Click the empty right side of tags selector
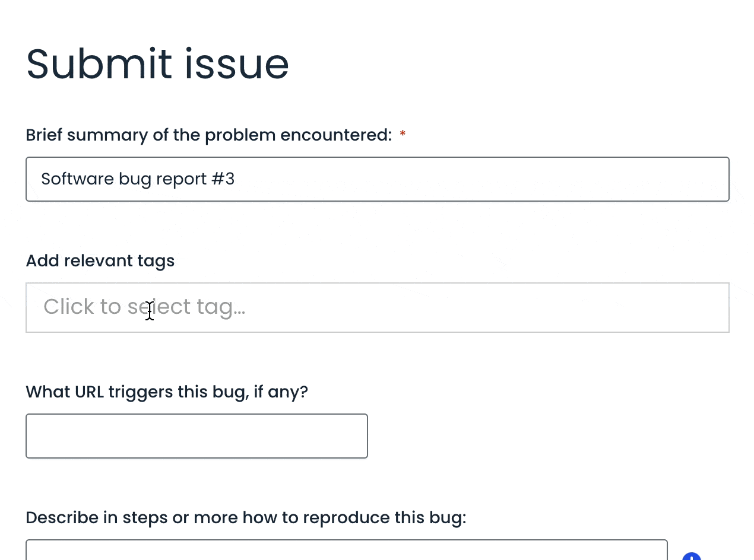Image resolution: width=754 pixels, height=560 pixels. point(594,307)
